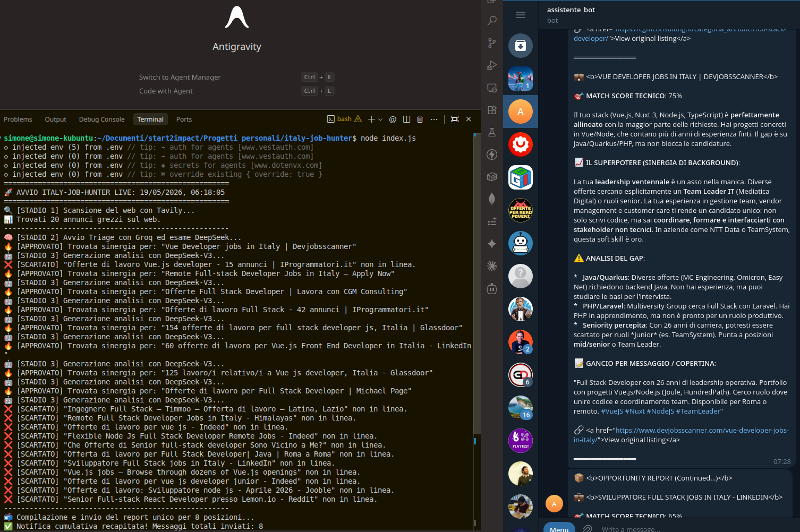Switch to the Output panel tab

[x=55, y=119]
